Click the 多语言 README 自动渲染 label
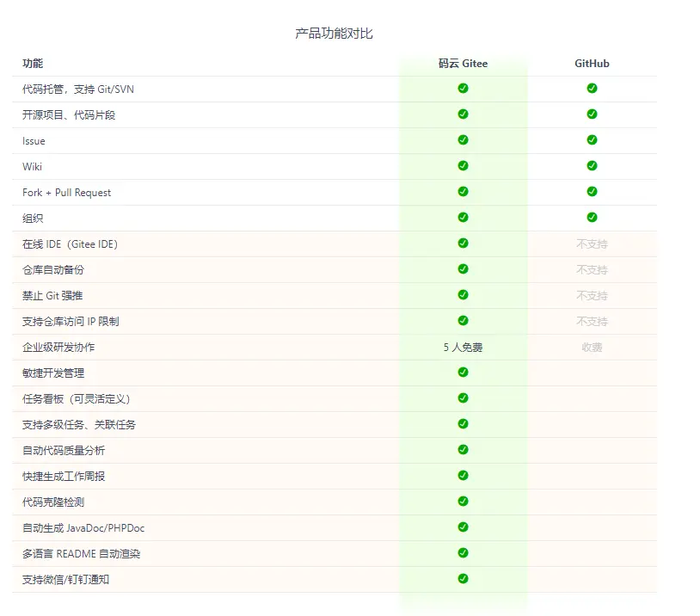This screenshot has height=616, width=700. click(x=81, y=554)
